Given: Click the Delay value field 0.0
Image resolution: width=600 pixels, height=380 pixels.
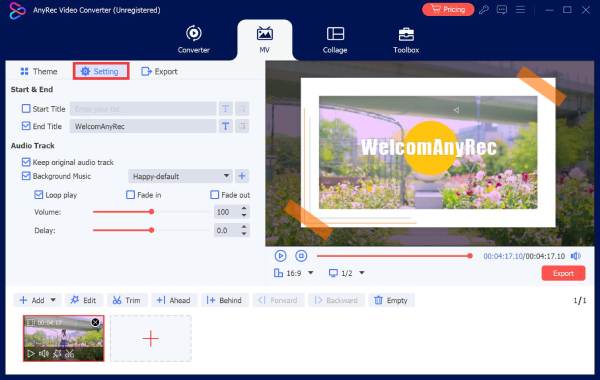Looking at the screenshot, I should tap(227, 230).
